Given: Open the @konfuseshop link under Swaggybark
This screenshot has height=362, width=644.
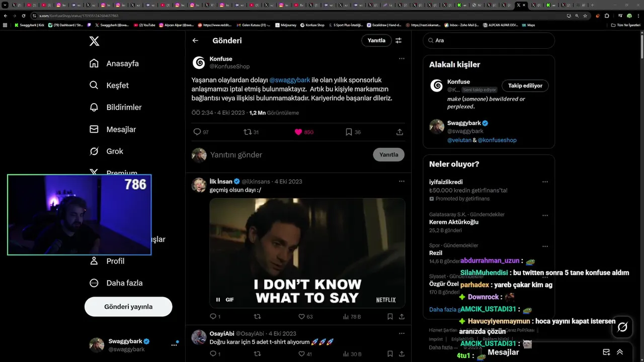Looking at the screenshot, I should coord(497,140).
